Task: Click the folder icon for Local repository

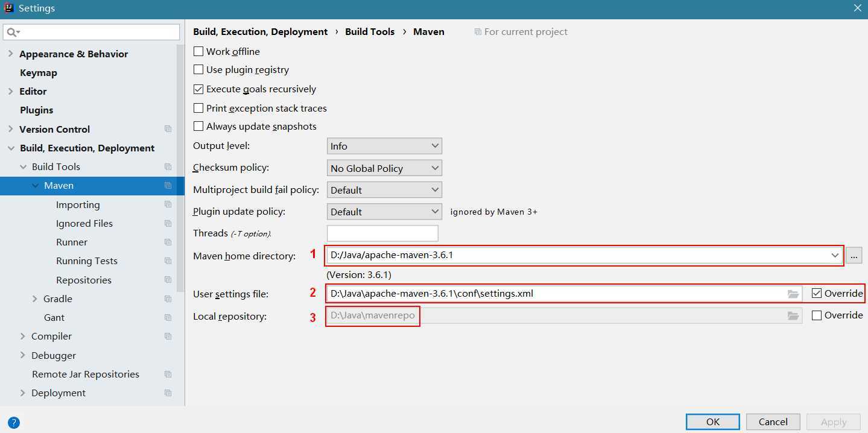Action: [x=793, y=315]
